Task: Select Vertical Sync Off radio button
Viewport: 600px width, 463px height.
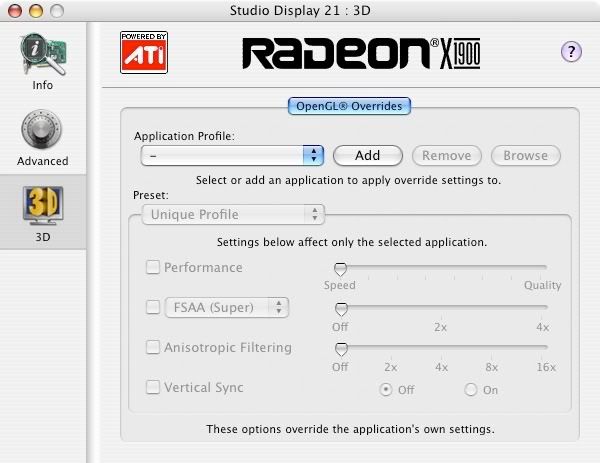Action: pyautogui.click(x=386, y=390)
